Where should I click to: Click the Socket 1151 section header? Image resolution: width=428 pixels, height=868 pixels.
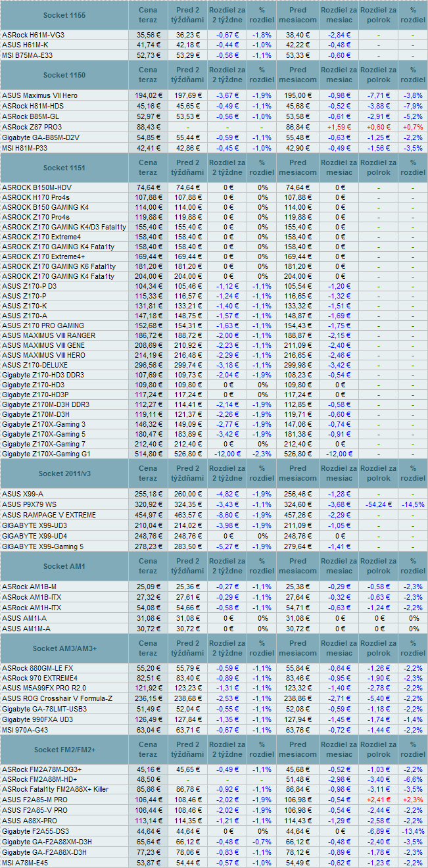(x=64, y=168)
